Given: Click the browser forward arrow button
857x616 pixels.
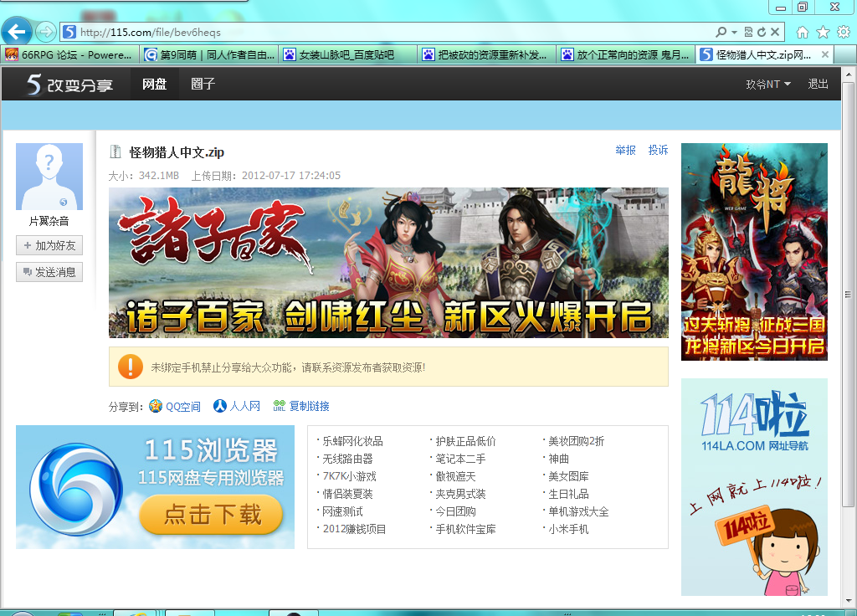Looking at the screenshot, I should click(x=46, y=33).
